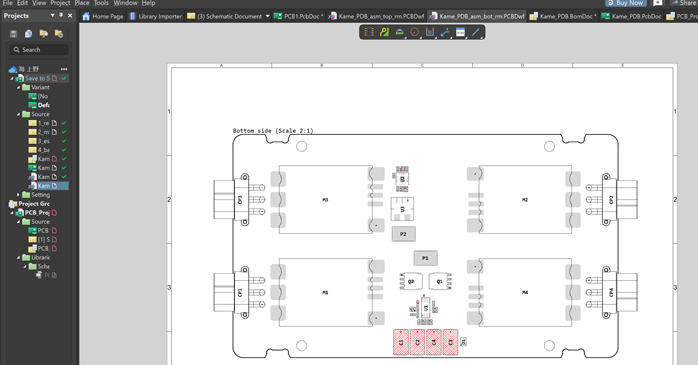Click the compile project icon in Projects panel

click(28, 34)
